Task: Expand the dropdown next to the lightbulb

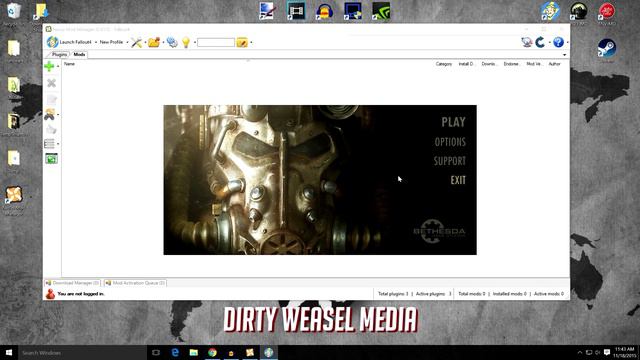Action: [x=195, y=42]
